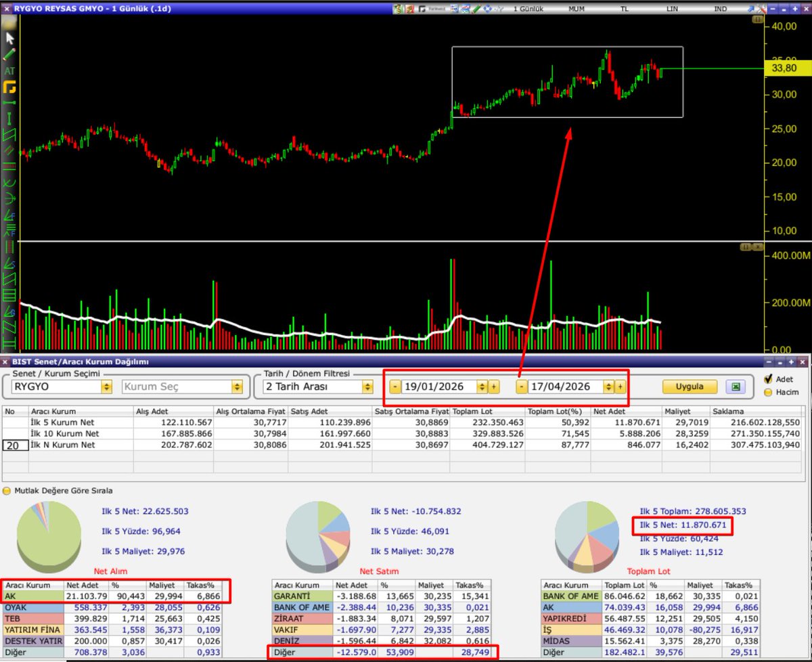Image resolution: width=812 pixels, height=662 pixels.
Task: Select the VAKIF row in Net Satım table
Action: [x=382, y=630]
